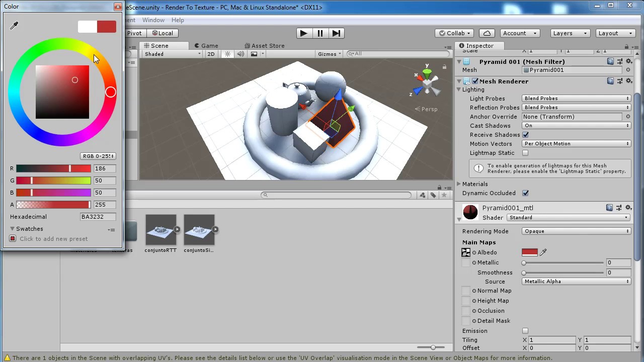Open the Swatches options menu icon
This screenshot has width=644, height=362.
[111, 230]
